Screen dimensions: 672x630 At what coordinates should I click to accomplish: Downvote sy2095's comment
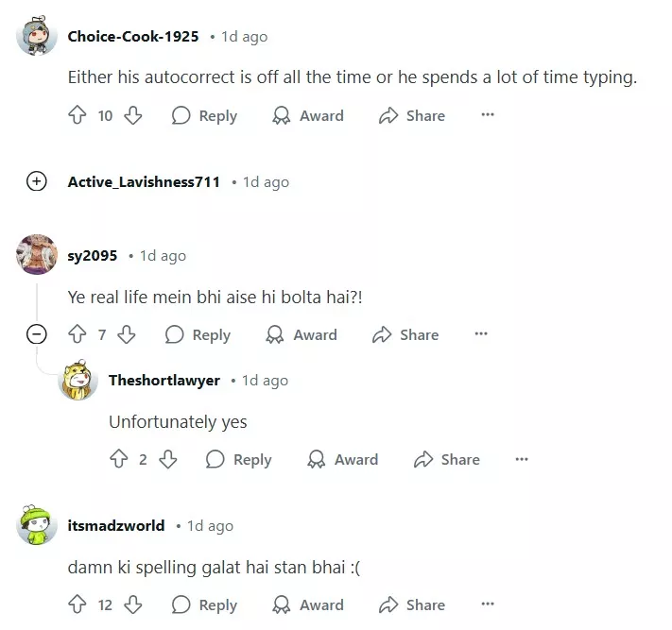(127, 334)
